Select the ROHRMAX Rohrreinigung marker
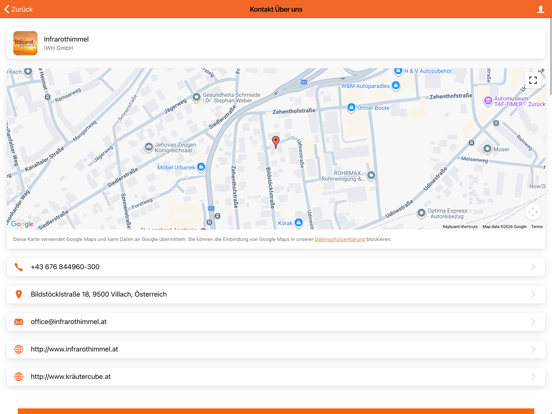This screenshot has height=414, width=552. [x=371, y=175]
